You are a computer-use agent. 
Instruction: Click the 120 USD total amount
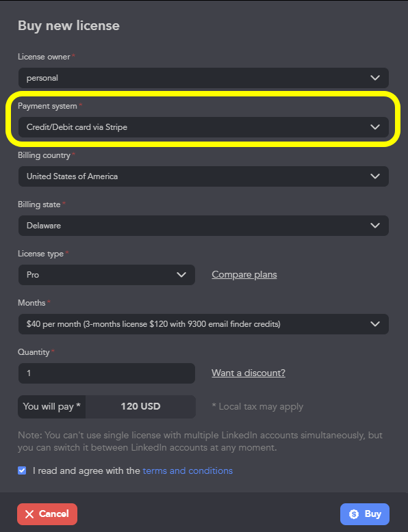[x=140, y=406]
